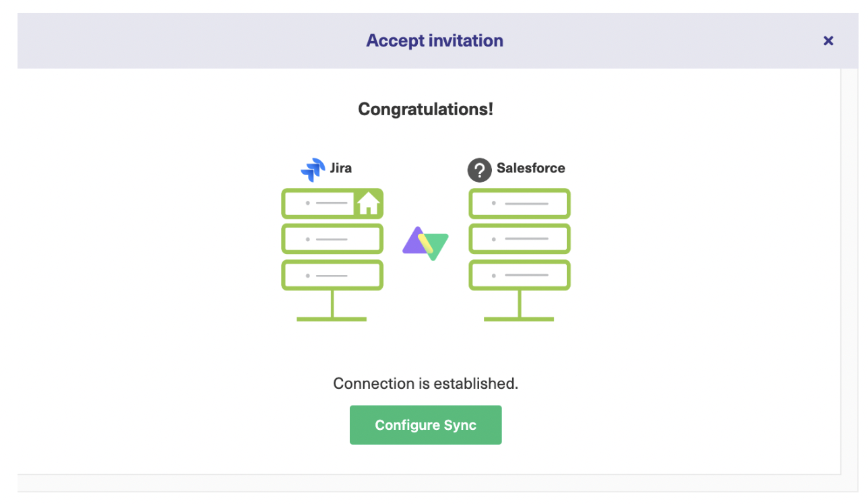Viewport: 868px width, 504px height.
Task: Click the Congratulations heading text
Action: (425, 108)
